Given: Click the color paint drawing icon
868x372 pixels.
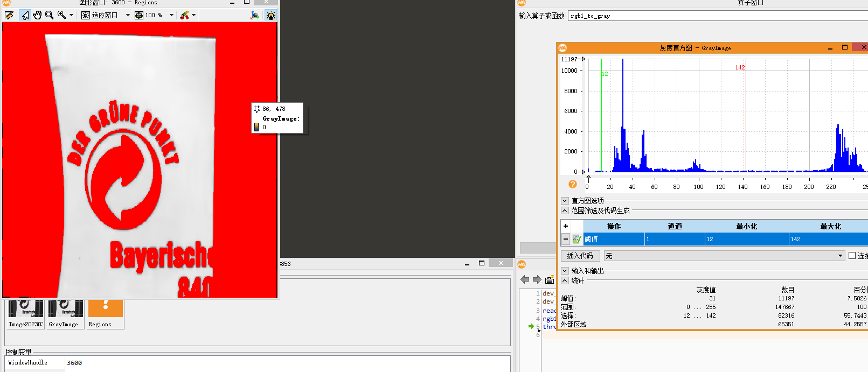Looking at the screenshot, I should pyautogui.click(x=185, y=15).
